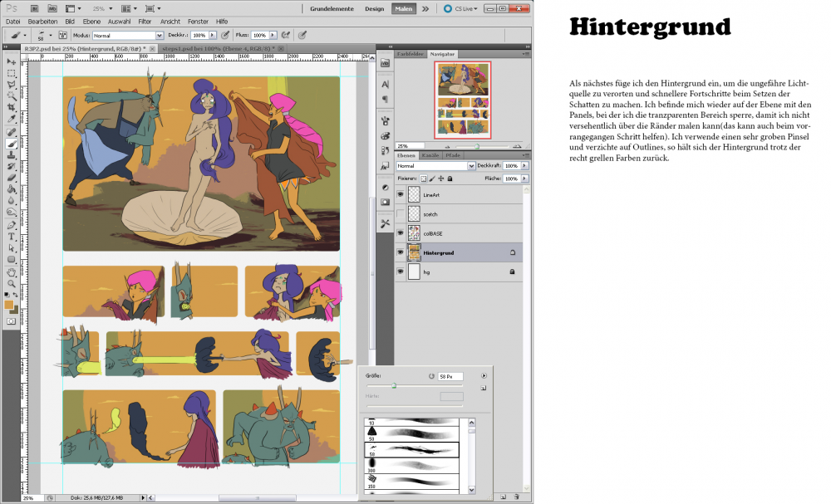This screenshot has width=831, height=504.
Task: Toggle tablet pressure for opacity next to Deckkr.
Action: [225, 35]
